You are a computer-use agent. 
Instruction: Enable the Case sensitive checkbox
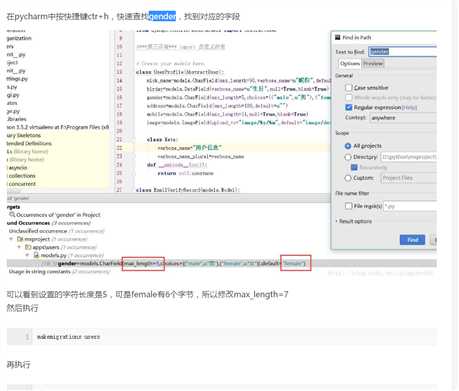pyautogui.click(x=348, y=88)
